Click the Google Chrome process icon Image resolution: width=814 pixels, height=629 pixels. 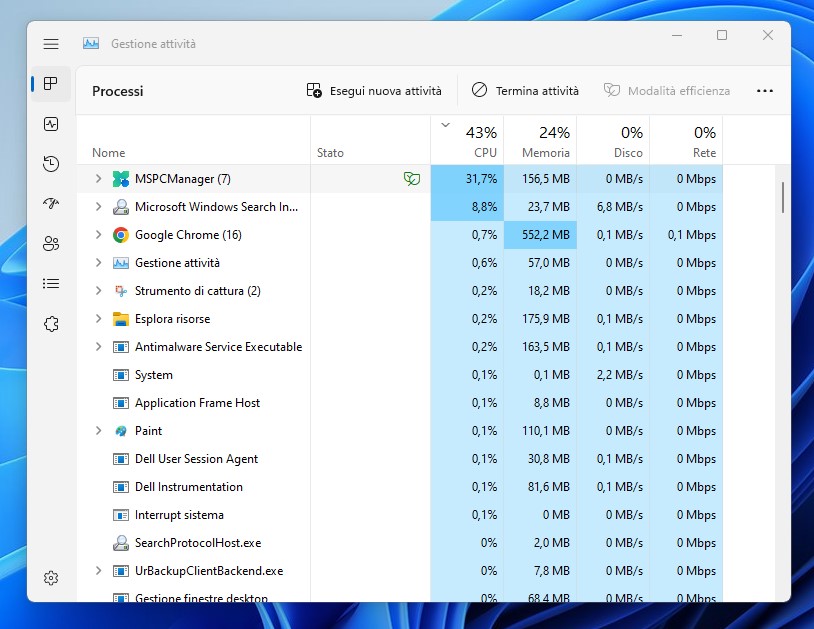point(120,235)
